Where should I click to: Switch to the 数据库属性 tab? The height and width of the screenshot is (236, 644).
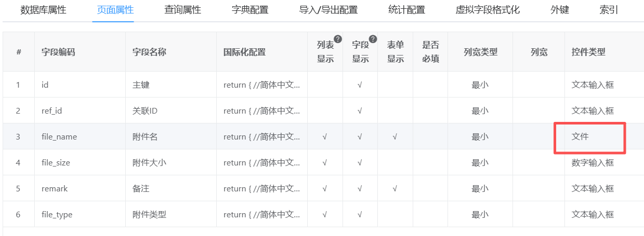43,10
